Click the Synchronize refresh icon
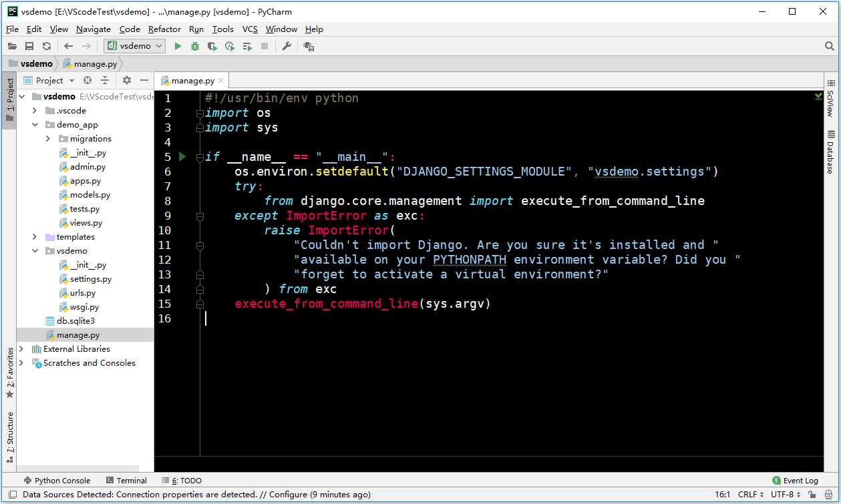 pyautogui.click(x=47, y=46)
